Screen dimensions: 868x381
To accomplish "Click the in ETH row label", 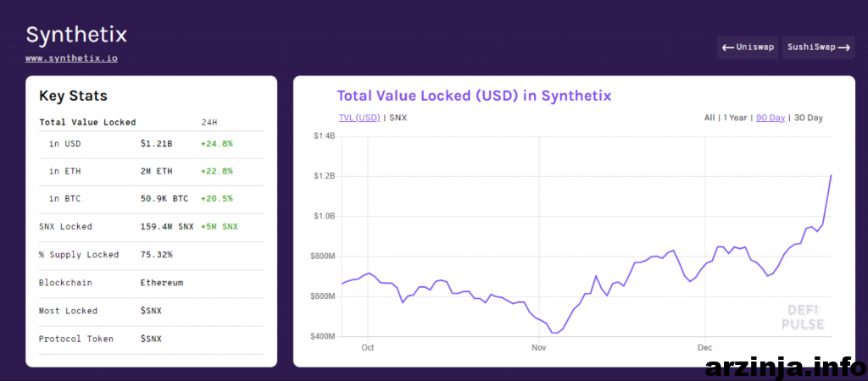I will [64, 171].
